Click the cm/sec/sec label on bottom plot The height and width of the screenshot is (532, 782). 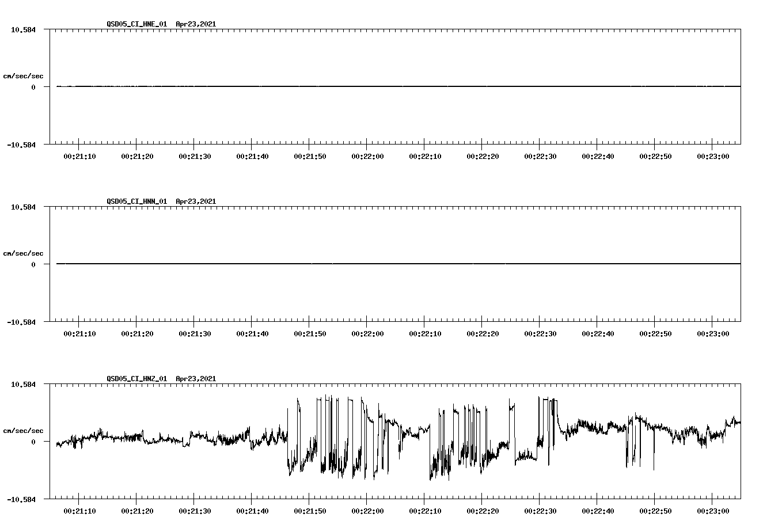click(x=23, y=430)
